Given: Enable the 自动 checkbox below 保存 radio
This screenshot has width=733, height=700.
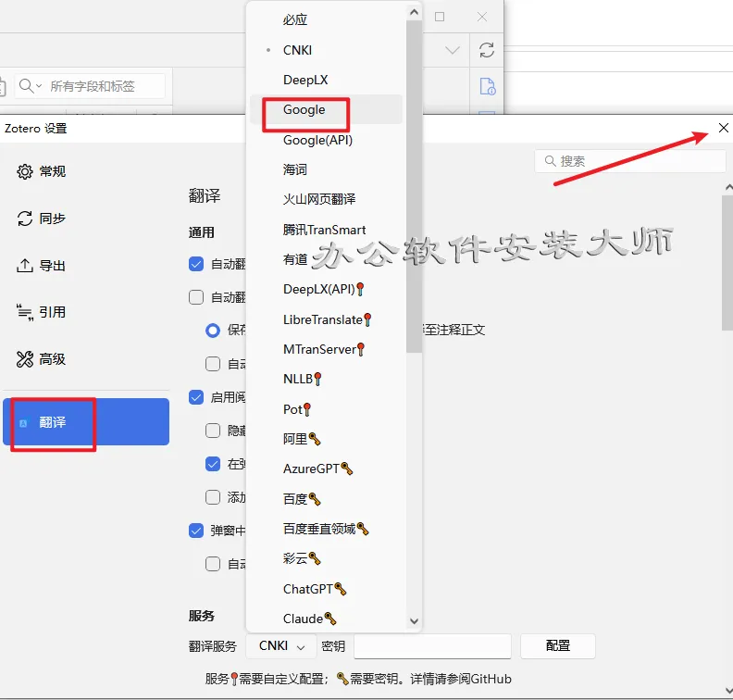Looking at the screenshot, I should point(213,364).
